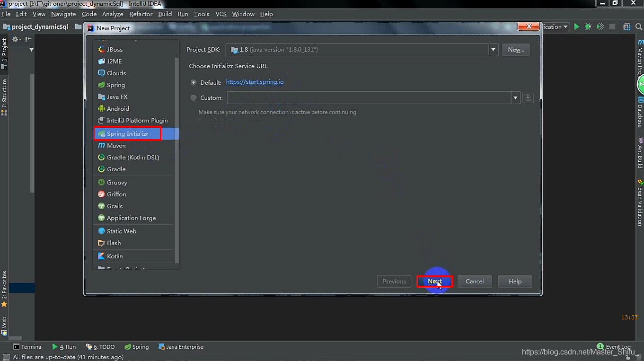The image size is (644, 361).
Task: Click the Maven 'm' icon in the list
Action: tap(101, 145)
